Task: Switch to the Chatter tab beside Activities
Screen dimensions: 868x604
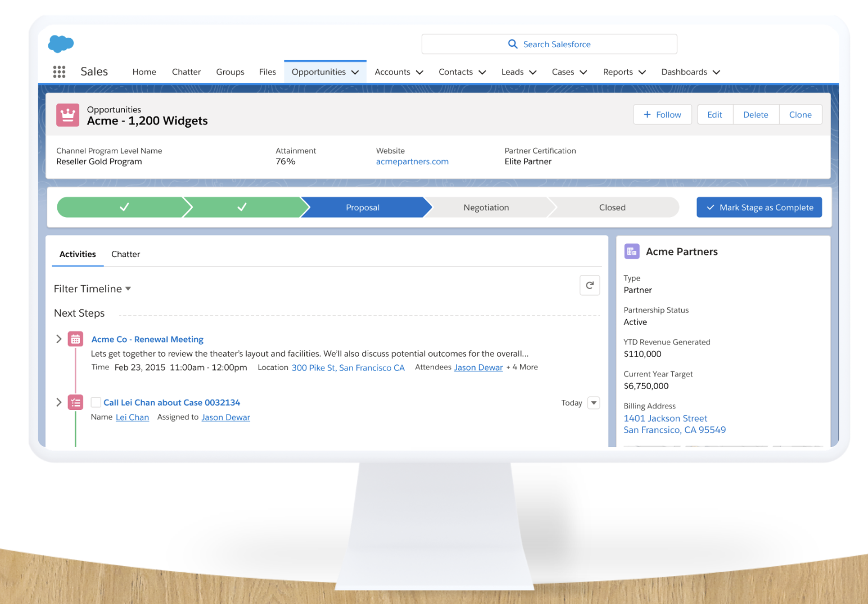Action: pyautogui.click(x=126, y=254)
